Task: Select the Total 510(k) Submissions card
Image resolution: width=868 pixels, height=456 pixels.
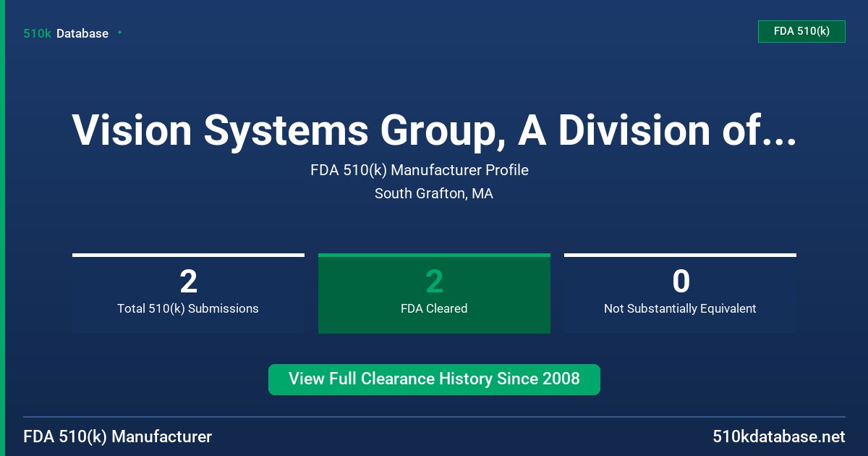Action: 188,293
